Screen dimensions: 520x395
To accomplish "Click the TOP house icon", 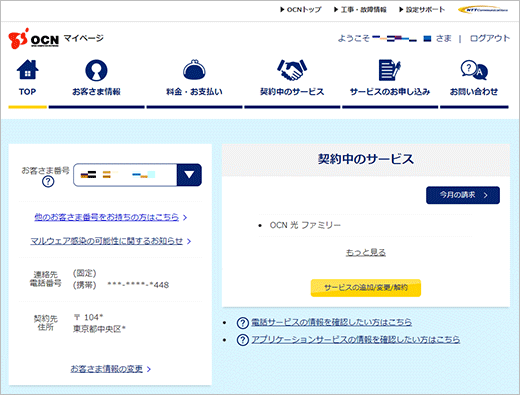I will tap(27, 70).
